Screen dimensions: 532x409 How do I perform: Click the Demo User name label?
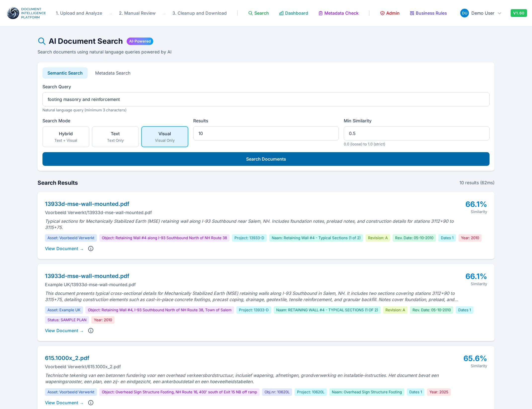click(483, 13)
